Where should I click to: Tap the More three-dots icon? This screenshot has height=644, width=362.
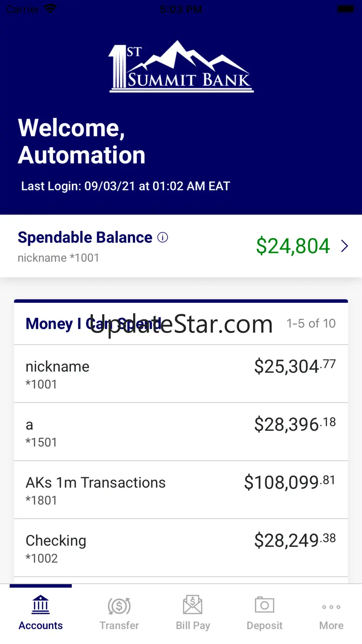(331, 606)
